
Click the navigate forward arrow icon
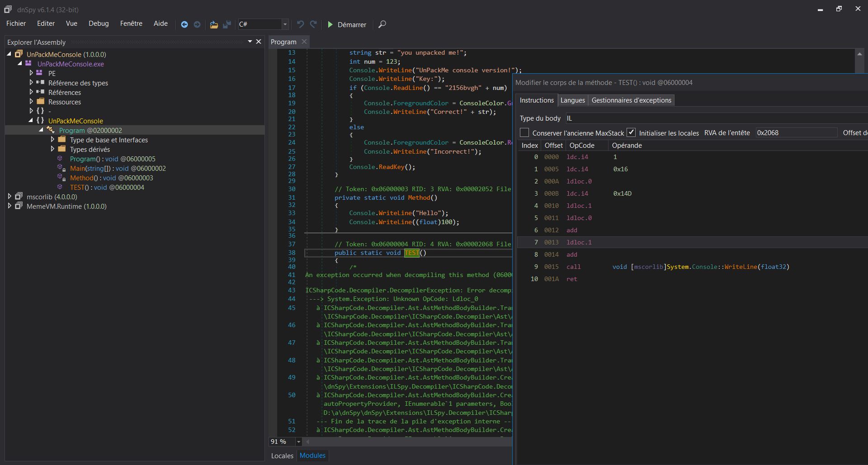197,24
